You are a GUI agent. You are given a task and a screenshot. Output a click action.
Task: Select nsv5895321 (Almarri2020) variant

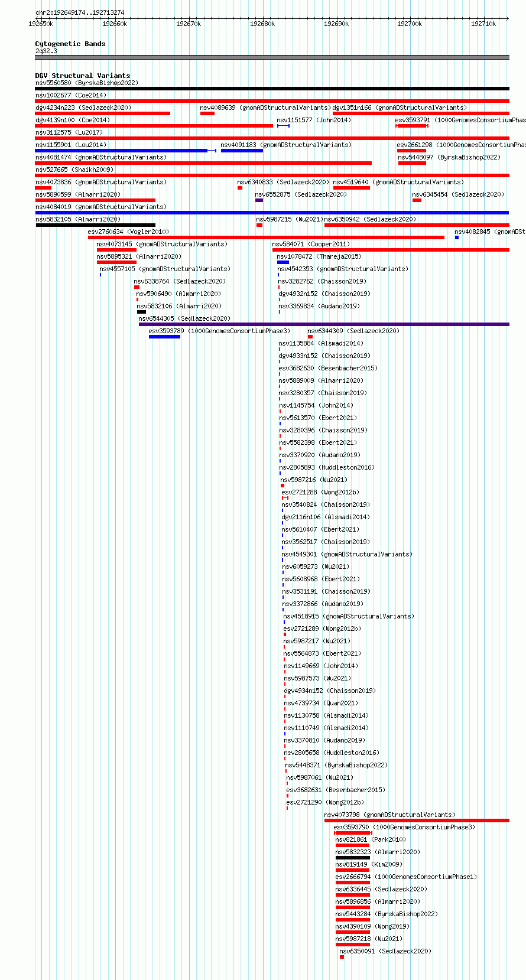pos(139,257)
